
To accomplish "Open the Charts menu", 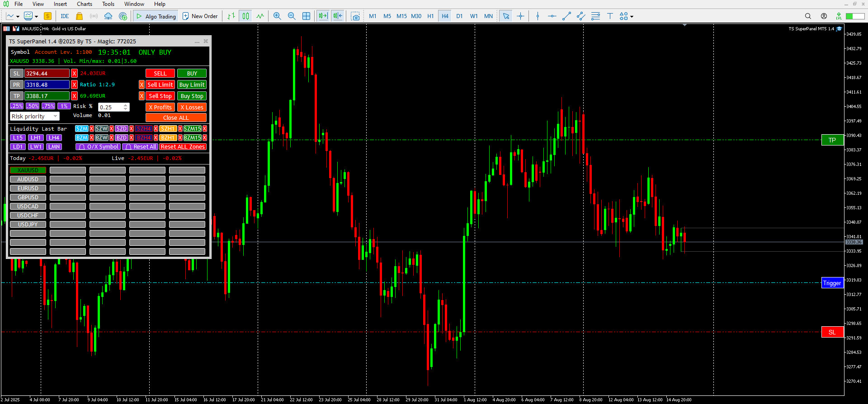I will tap(84, 4).
